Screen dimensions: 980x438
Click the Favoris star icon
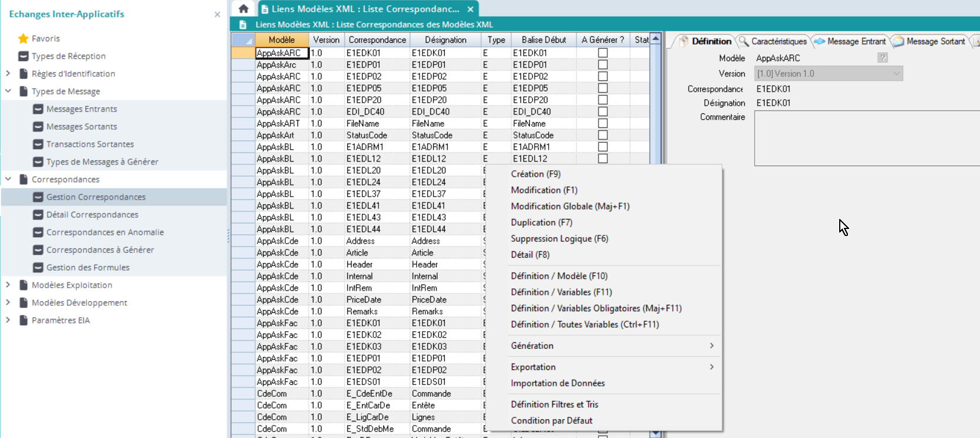(x=23, y=39)
